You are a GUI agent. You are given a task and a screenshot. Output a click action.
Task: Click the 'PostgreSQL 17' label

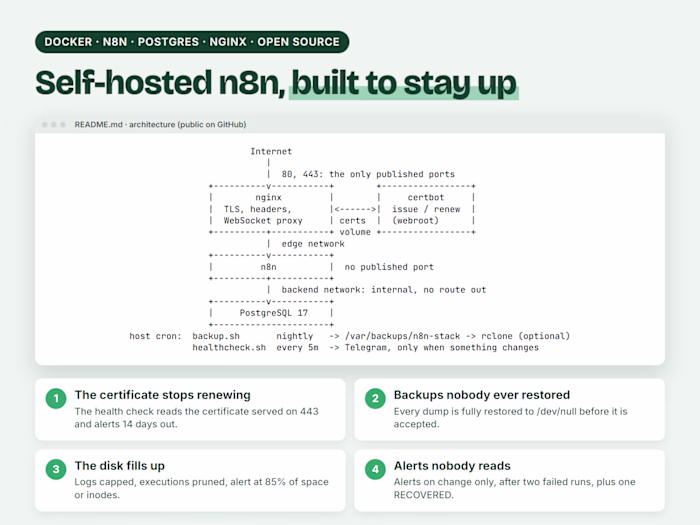coord(274,313)
